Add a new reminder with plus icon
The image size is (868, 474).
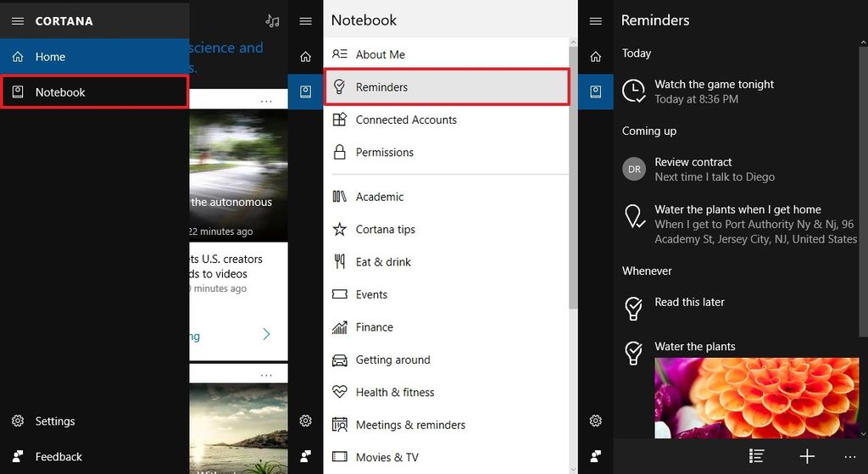point(807,455)
